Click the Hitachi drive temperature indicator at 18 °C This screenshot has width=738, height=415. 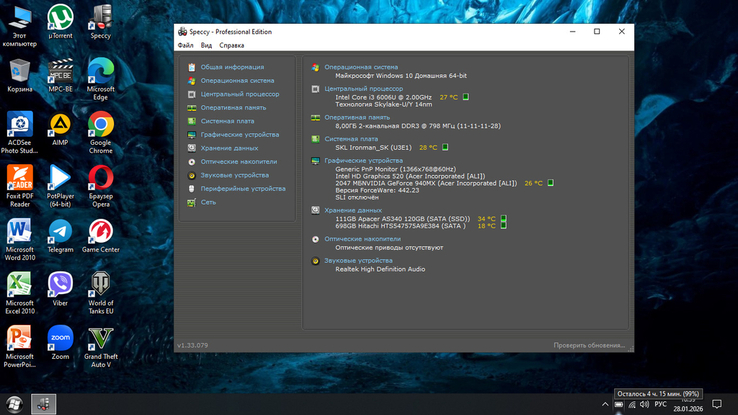[x=503, y=225]
